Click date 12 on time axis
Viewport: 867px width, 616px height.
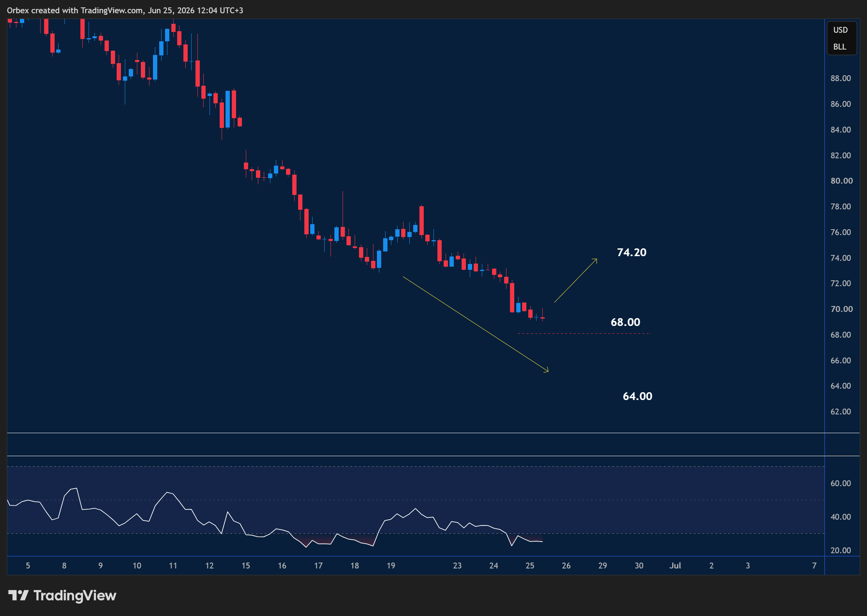210,566
